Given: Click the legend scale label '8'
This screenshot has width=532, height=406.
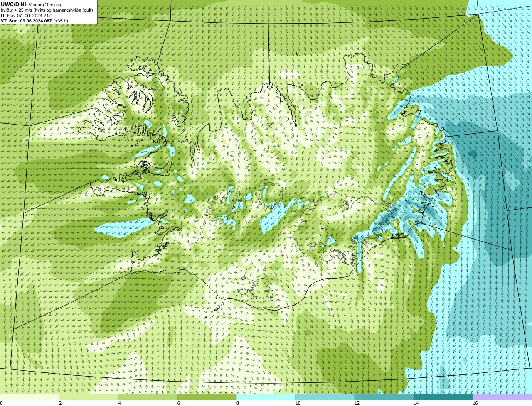Looking at the screenshot, I should [x=238, y=403].
